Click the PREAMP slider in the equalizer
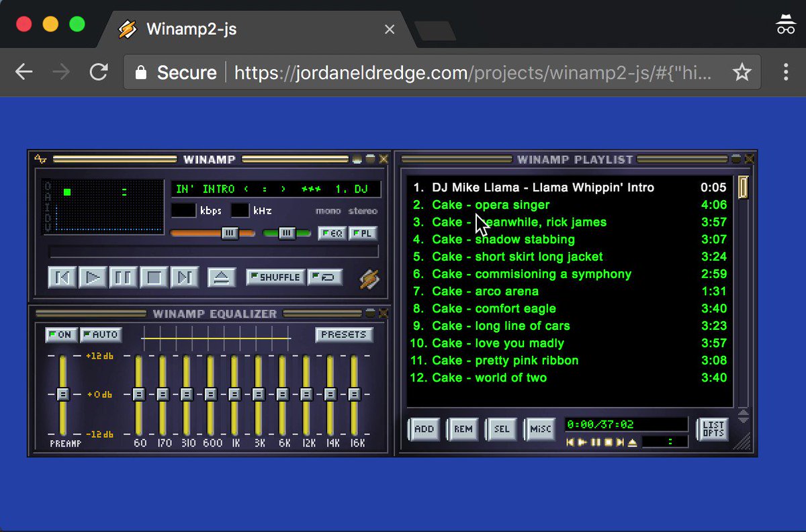 (62, 395)
